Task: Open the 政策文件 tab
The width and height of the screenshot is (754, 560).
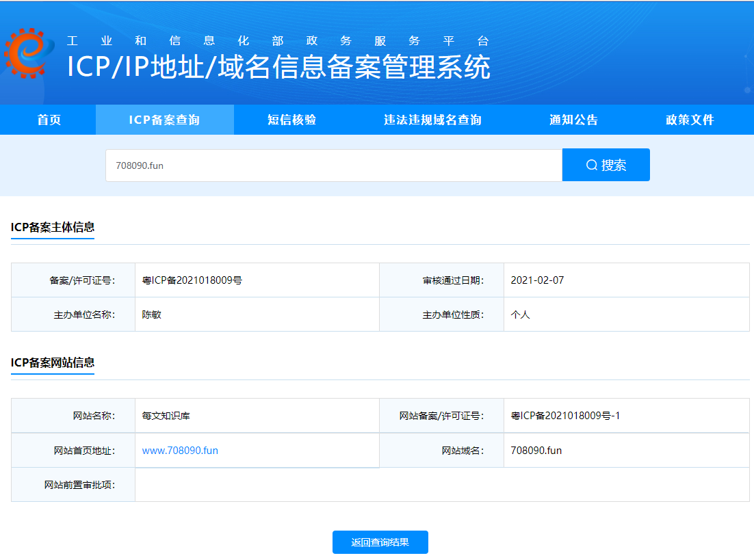Action: [x=690, y=120]
